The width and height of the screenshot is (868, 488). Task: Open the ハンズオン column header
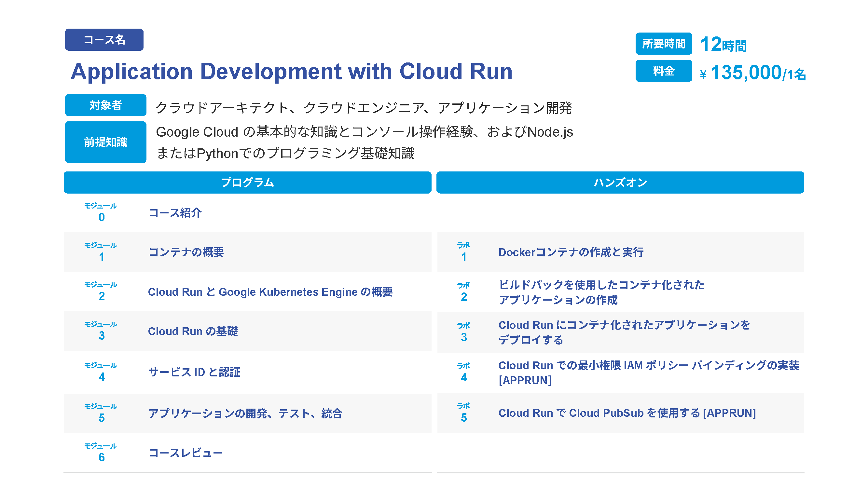pyautogui.click(x=620, y=183)
